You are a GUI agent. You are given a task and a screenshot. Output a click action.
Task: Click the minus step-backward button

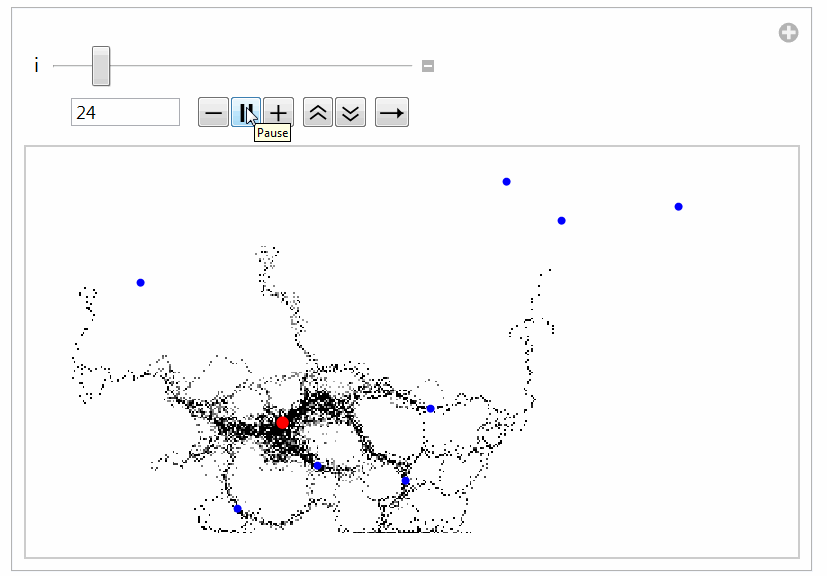click(213, 113)
